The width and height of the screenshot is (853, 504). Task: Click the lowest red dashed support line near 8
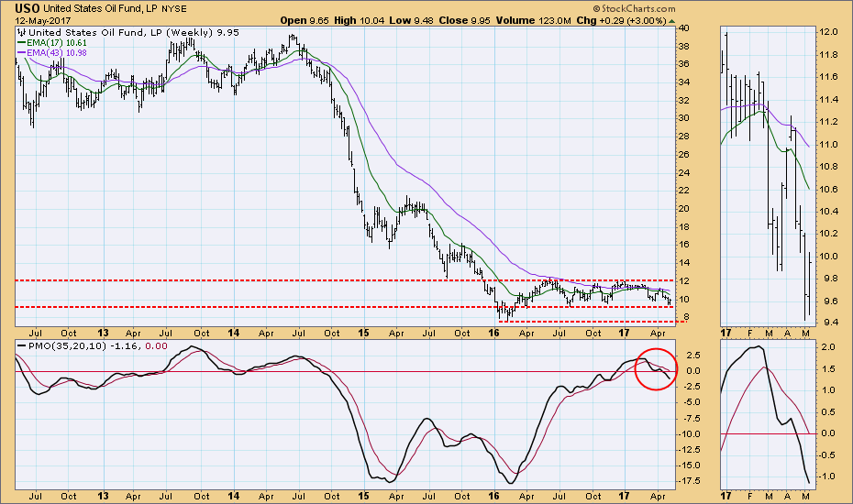coord(587,322)
